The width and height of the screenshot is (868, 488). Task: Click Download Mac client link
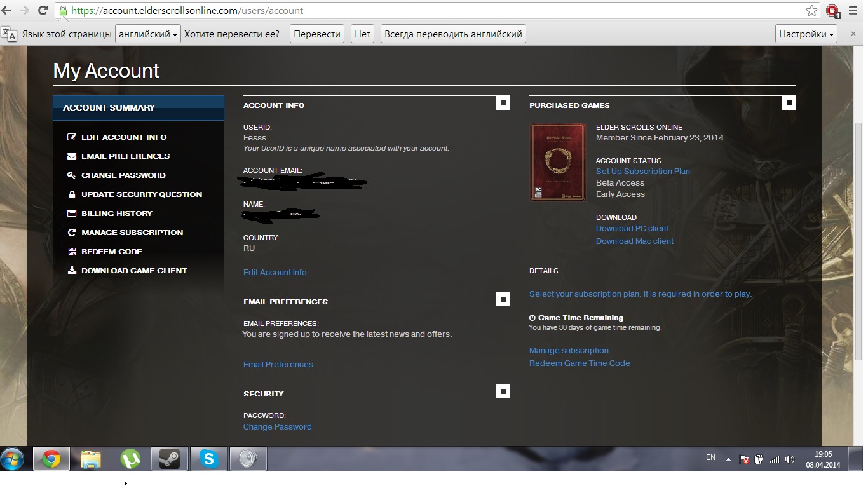[635, 241]
